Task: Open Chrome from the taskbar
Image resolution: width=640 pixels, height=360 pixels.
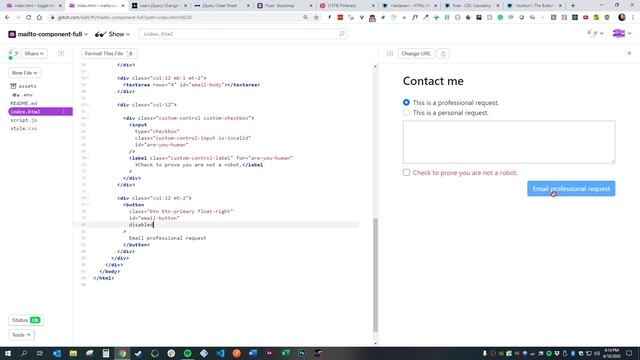Action: 122,353
